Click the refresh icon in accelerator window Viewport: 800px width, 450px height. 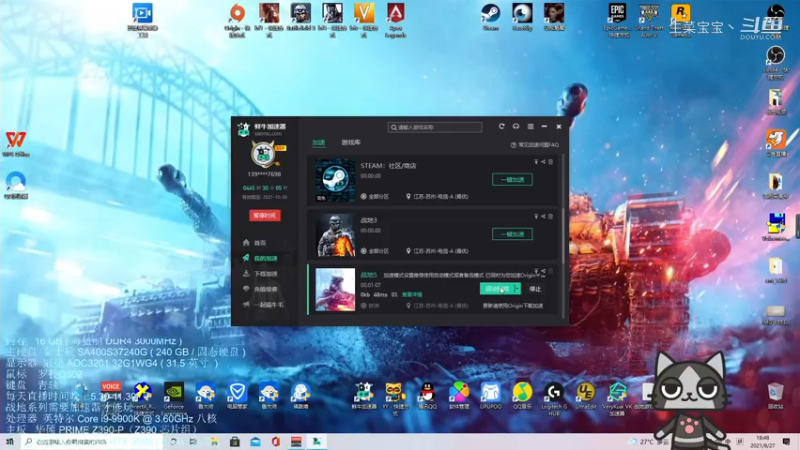pyautogui.click(x=502, y=126)
